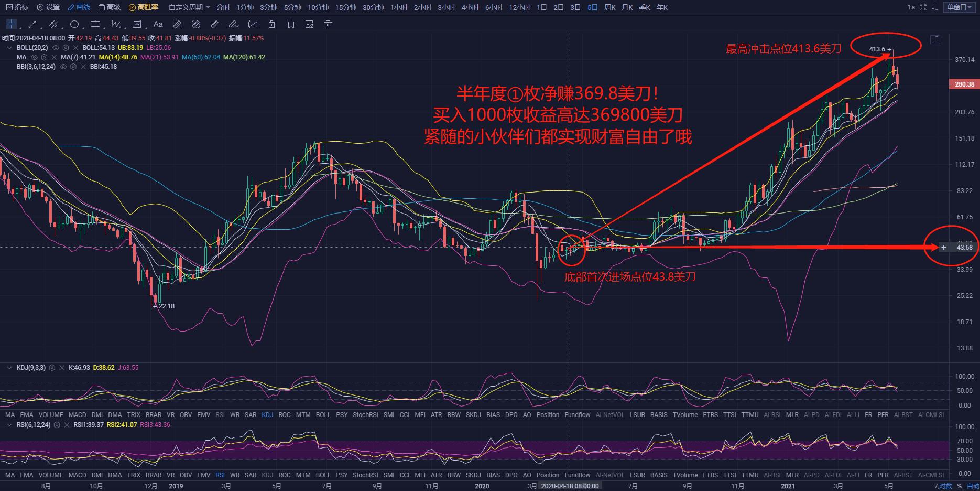Select the Aa text annotation tool
The width and height of the screenshot is (980, 491).
158,24
